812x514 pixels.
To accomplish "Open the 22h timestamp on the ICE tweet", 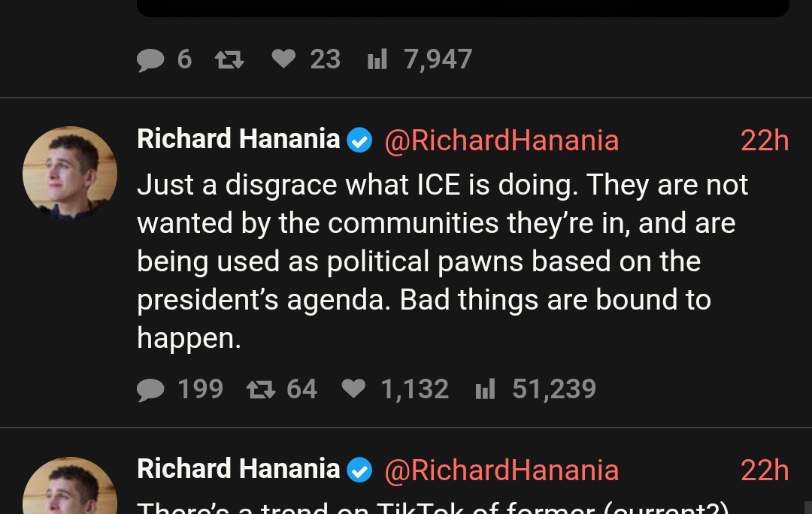I will pyautogui.click(x=764, y=141).
